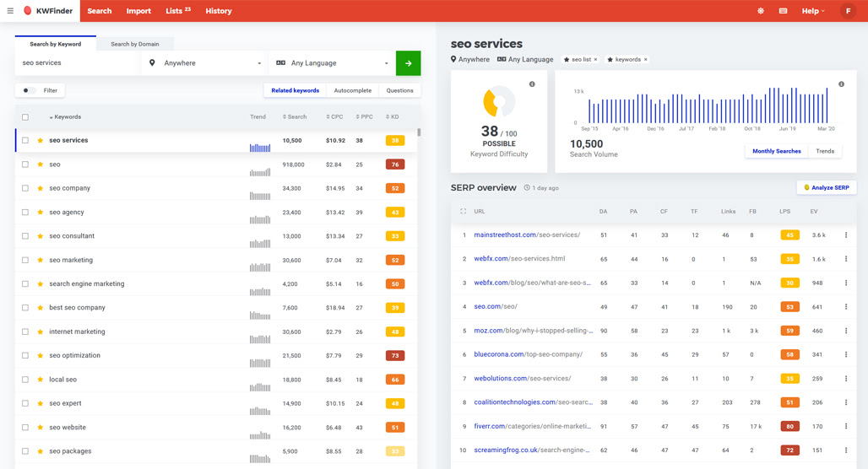Screen dimensions: 868x469
Task: Unstar the seo consultant keyword
Action: click(40, 236)
